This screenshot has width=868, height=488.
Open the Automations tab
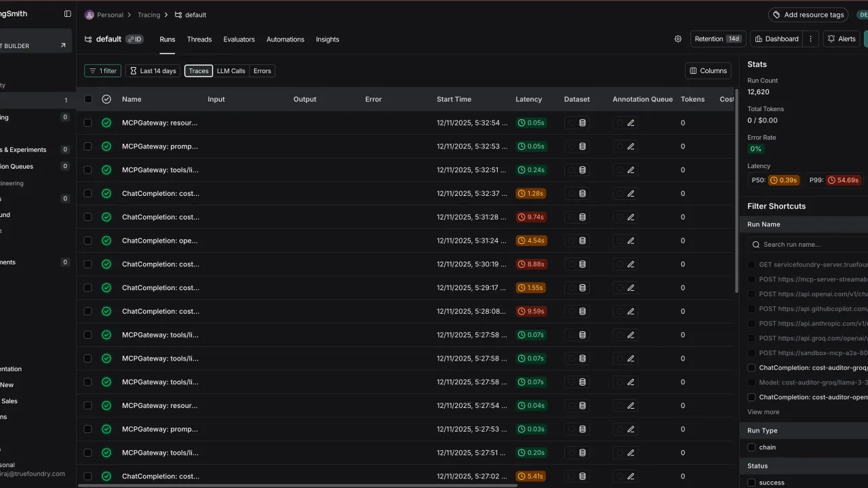tap(285, 39)
